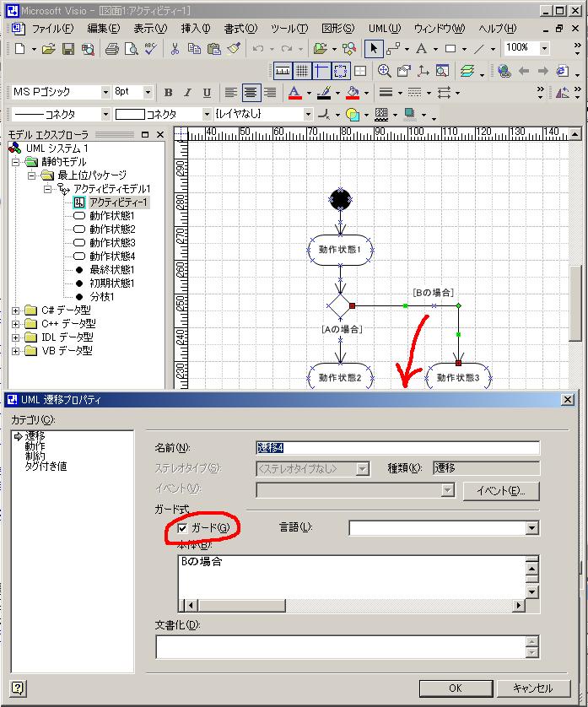Screen dimensions: 588x707
Task: Apply bold formatting
Action: click(169, 93)
